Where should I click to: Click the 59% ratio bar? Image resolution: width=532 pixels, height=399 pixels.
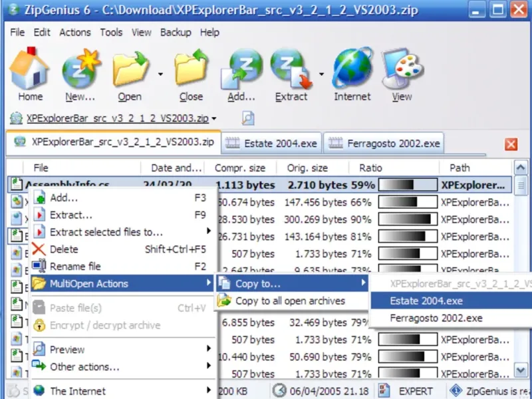tap(408, 185)
